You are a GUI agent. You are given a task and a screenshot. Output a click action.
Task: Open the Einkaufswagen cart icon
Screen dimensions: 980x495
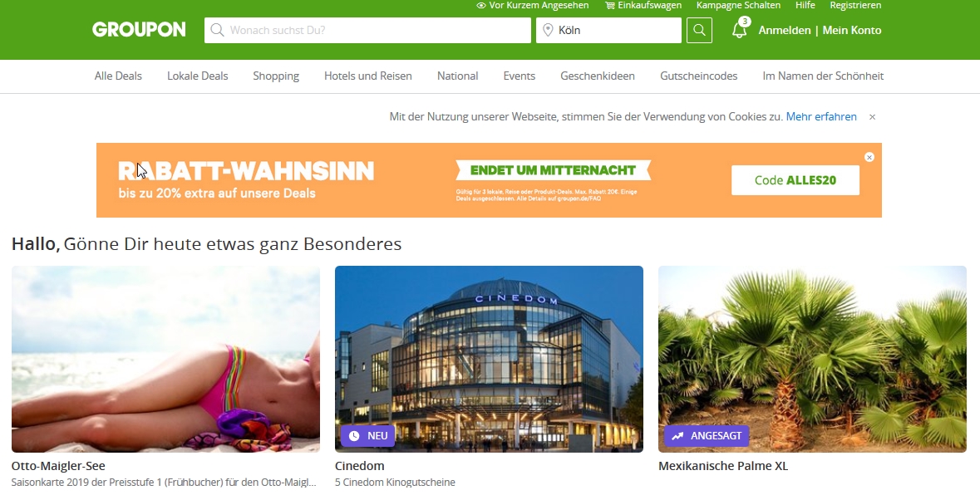click(x=609, y=6)
